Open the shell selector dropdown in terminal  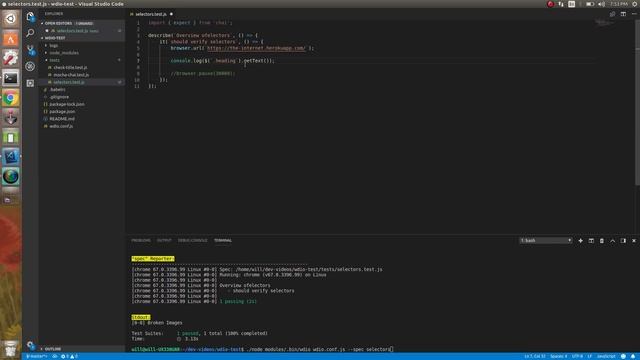546,241
